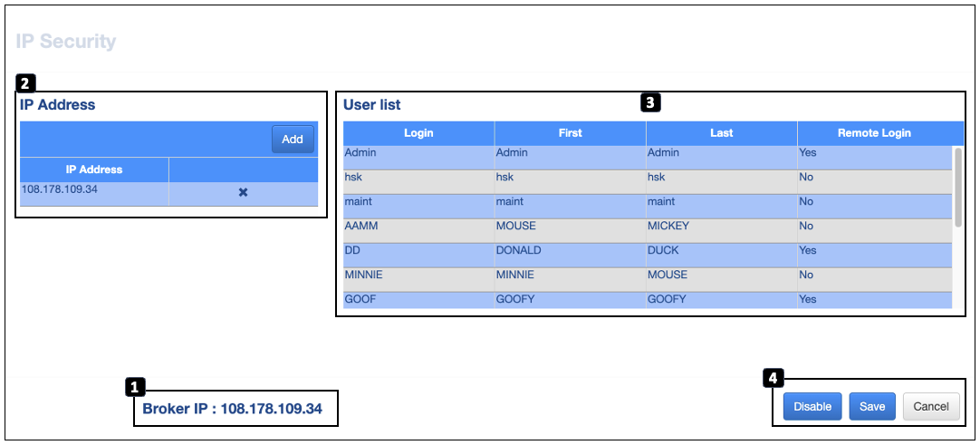The image size is (980, 445).
Task: Click the Add IP address button
Action: tap(293, 140)
